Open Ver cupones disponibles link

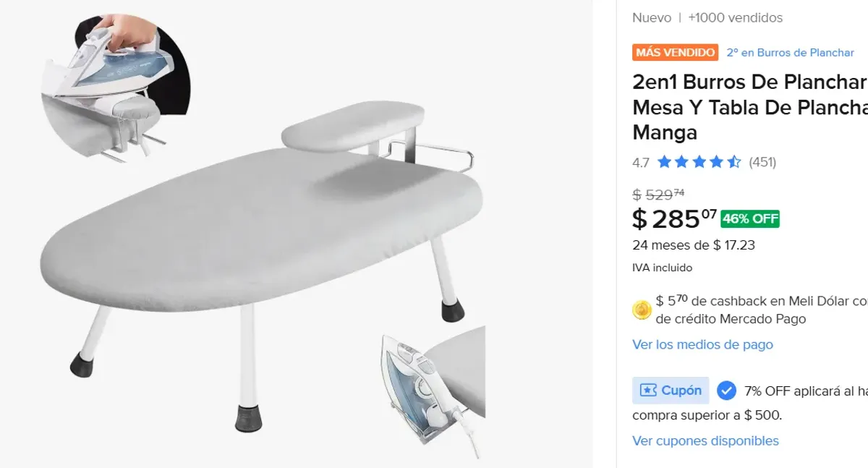pyautogui.click(x=705, y=441)
